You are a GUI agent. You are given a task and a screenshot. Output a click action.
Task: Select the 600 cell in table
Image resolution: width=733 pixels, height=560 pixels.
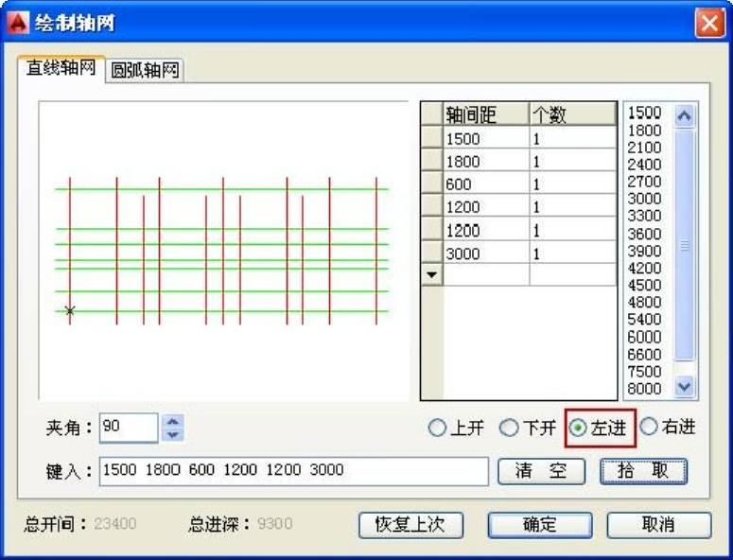pyautogui.click(x=486, y=184)
